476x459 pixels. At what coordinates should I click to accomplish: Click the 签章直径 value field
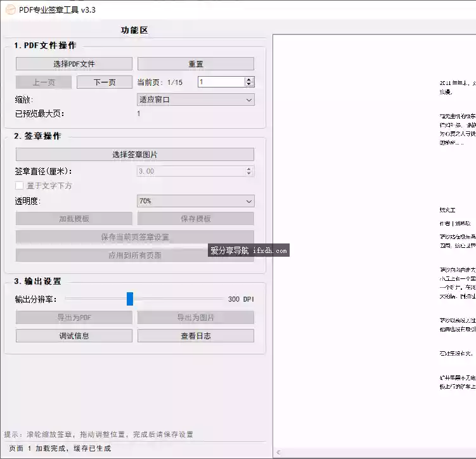[190, 171]
